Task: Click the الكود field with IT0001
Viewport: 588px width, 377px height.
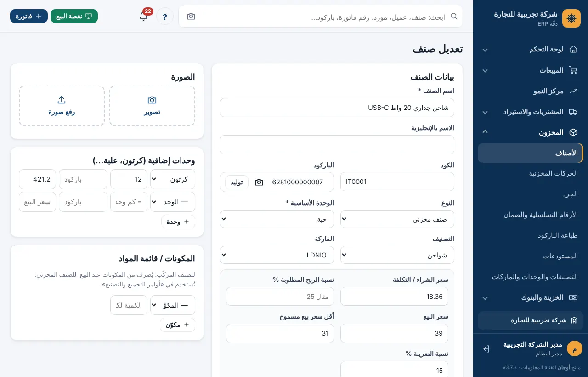Action: (397, 182)
